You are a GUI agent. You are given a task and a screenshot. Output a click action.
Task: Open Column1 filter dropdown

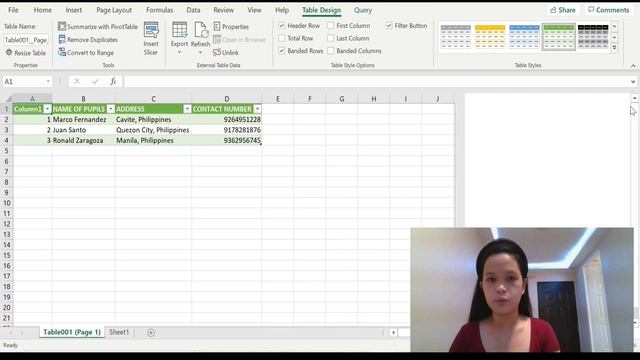47,109
